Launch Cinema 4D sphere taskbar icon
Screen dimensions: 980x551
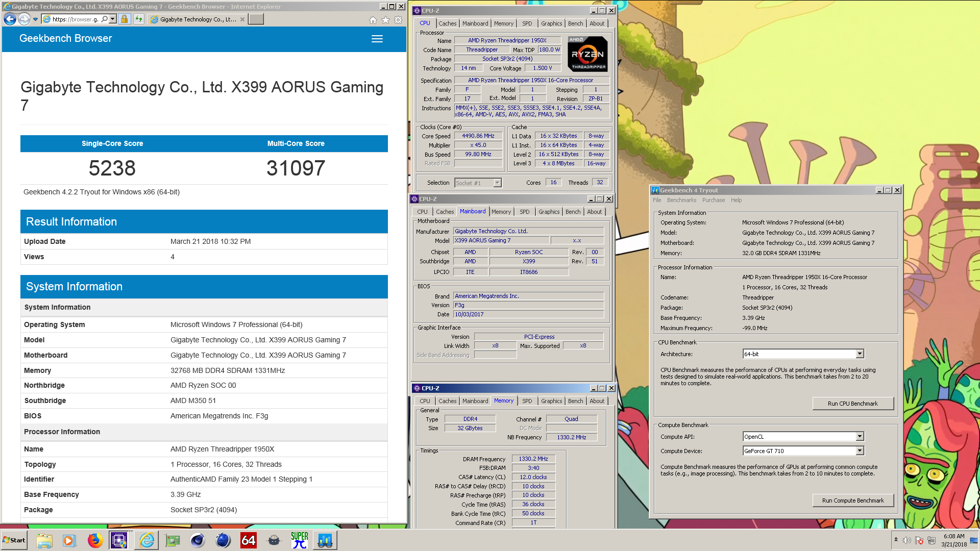pyautogui.click(x=198, y=540)
